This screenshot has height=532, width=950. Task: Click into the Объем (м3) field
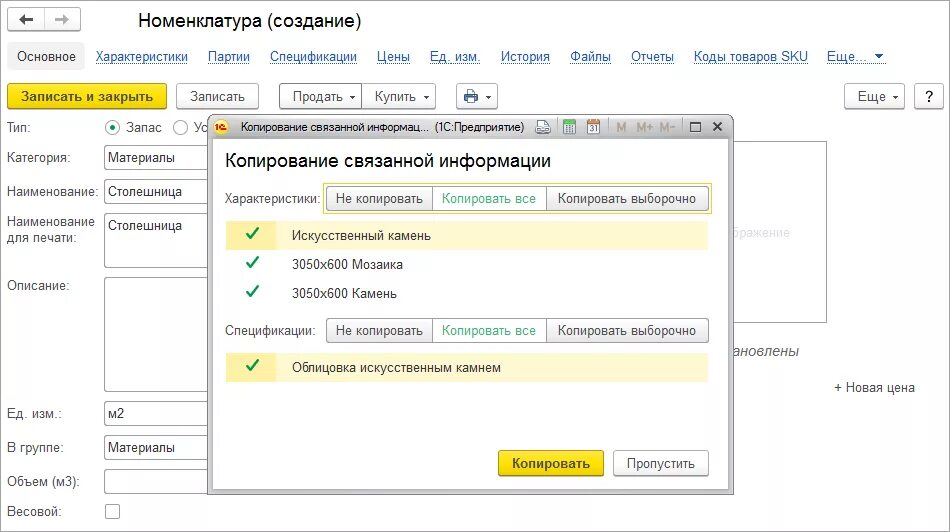[x=156, y=482]
